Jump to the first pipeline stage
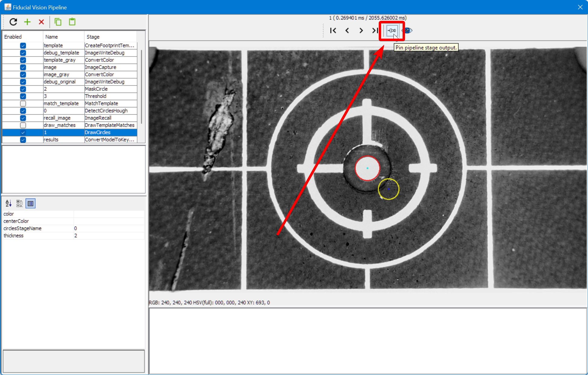This screenshot has height=375, width=588. click(333, 30)
